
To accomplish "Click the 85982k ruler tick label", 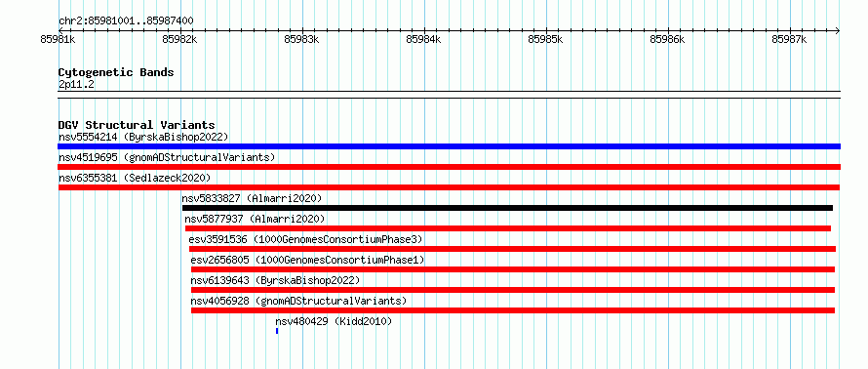I will click(179, 39).
